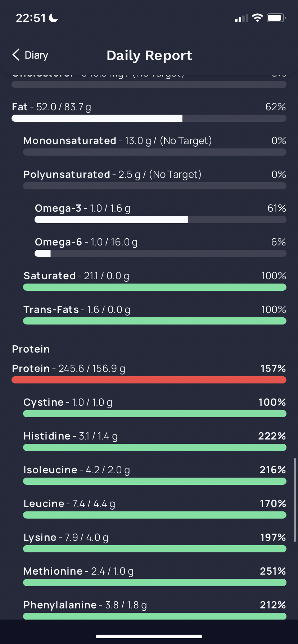Tap the back chevron icon beside Diary
Image resolution: width=298 pixels, height=644 pixels.
(x=16, y=55)
